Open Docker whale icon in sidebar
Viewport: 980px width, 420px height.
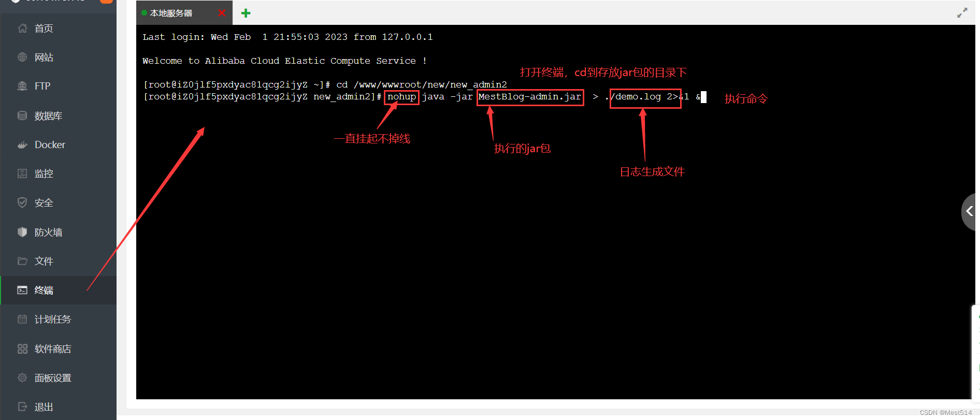pos(22,144)
